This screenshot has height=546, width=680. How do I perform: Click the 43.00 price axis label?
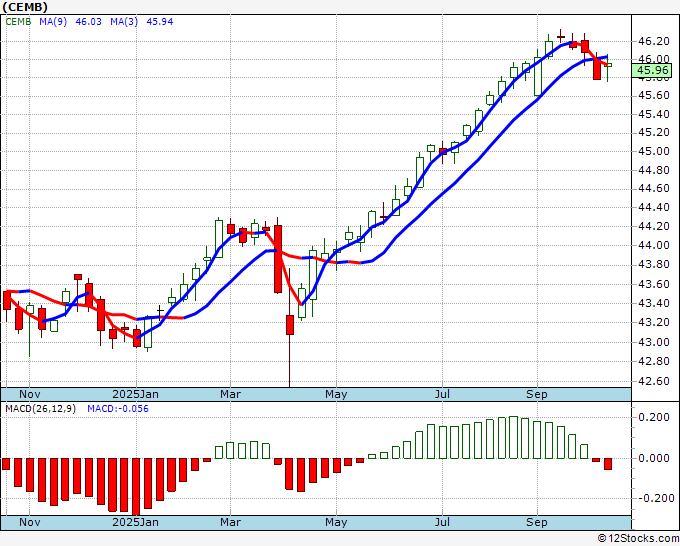click(654, 342)
